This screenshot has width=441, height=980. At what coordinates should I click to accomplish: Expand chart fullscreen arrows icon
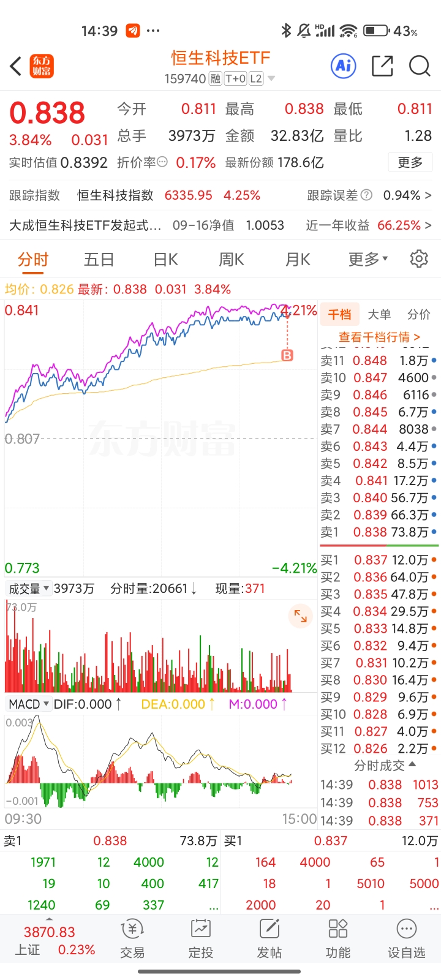click(300, 616)
